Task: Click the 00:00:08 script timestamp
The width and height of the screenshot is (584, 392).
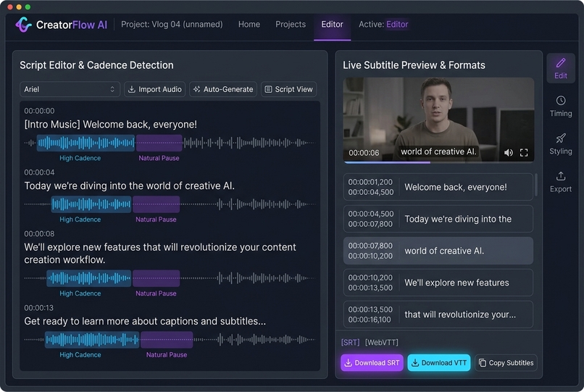Action: click(x=39, y=233)
